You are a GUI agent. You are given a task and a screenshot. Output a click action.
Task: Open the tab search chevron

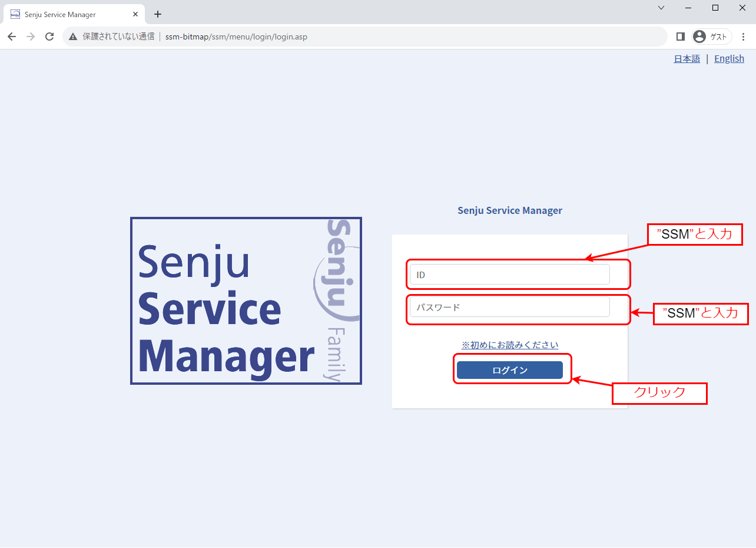coord(661,8)
